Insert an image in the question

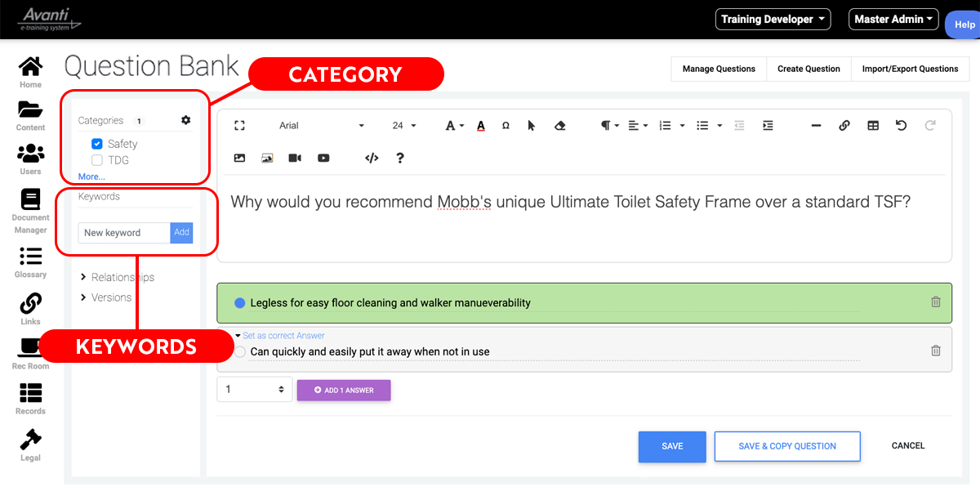(239, 158)
